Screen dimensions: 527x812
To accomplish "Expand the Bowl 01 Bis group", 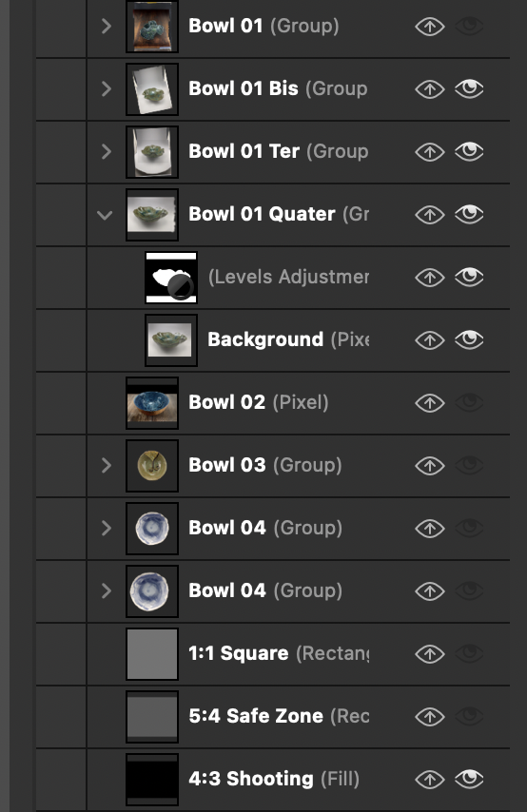I will (107, 88).
